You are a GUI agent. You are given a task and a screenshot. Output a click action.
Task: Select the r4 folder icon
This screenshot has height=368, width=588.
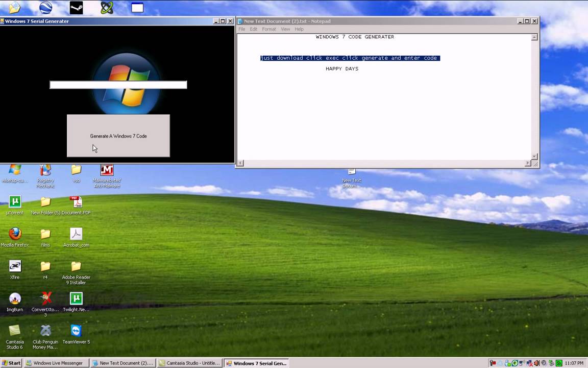coord(45,270)
